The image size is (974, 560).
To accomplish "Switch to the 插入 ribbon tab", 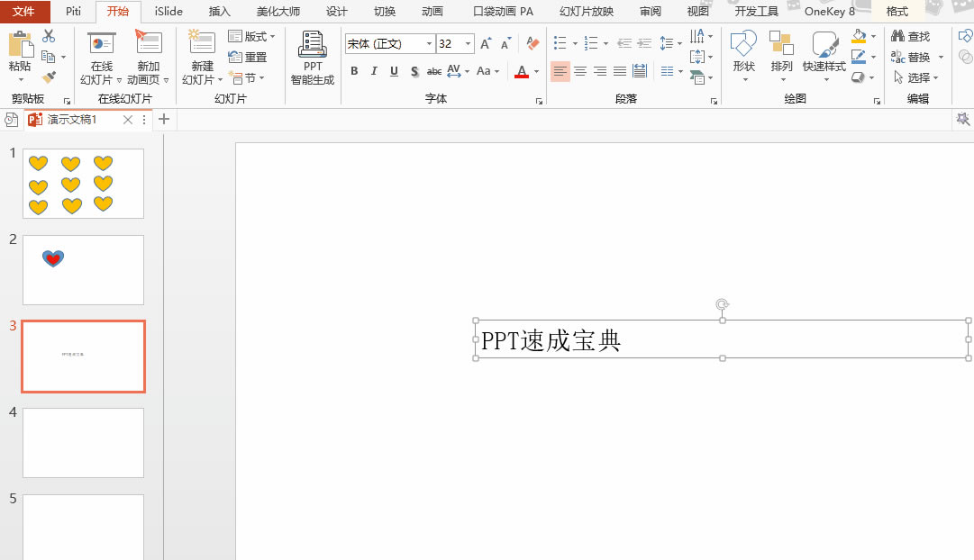I will point(218,12).
